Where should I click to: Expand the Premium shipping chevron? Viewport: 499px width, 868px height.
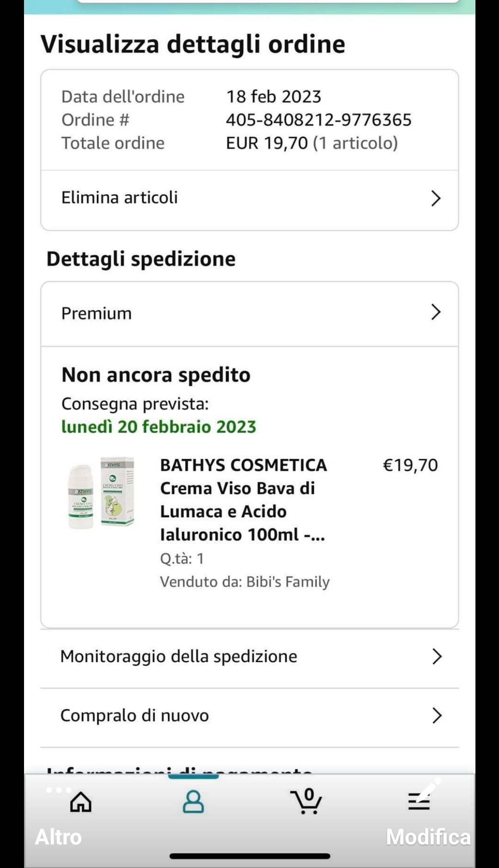click(436, 312)
